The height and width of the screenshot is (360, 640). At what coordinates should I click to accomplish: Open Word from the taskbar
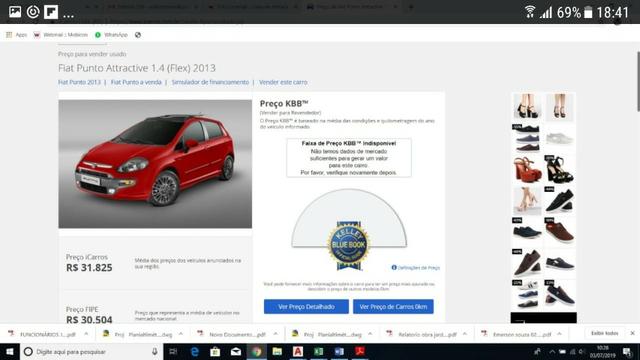coord(339,351)
